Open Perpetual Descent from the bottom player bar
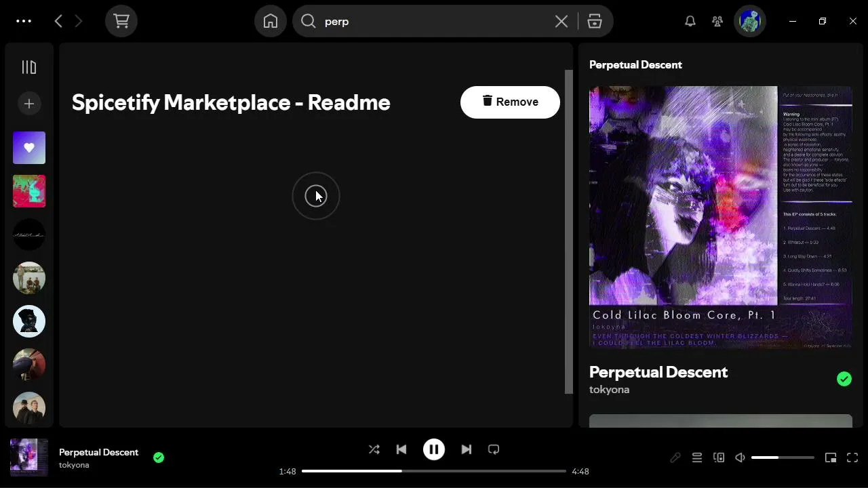Viewport: 868px width, 488px height. [x=98, y=452]
